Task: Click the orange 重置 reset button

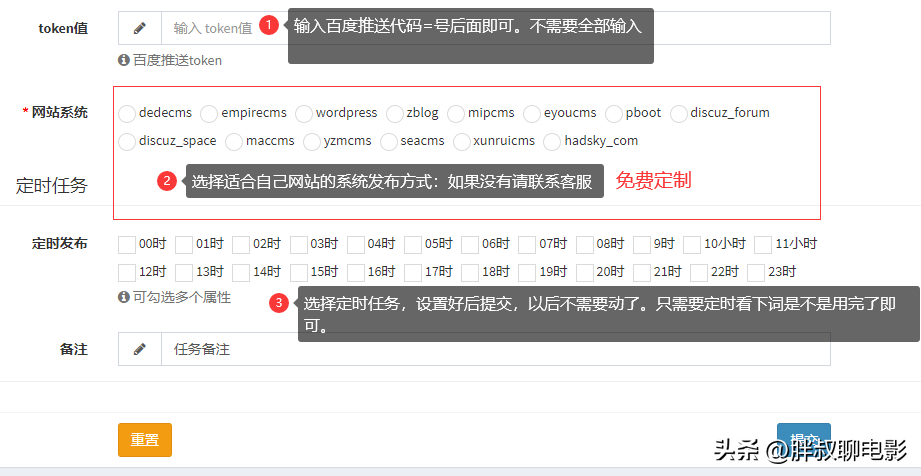Action: [x=145, y=440]
